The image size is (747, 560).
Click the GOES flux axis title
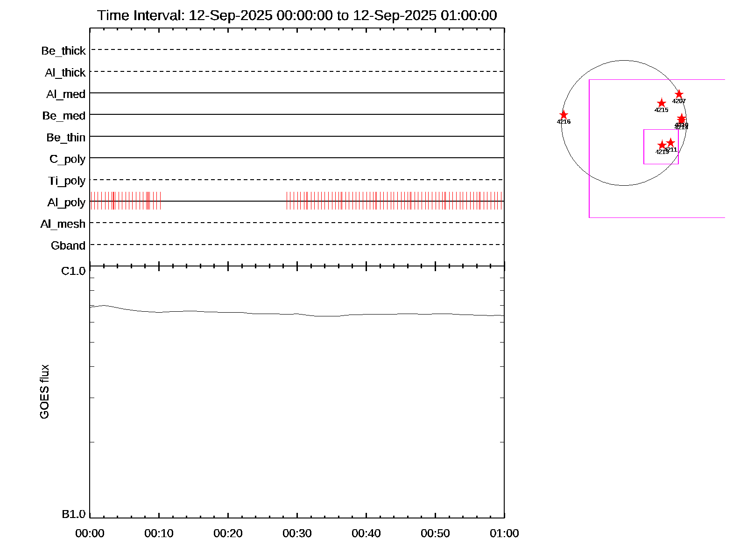pos(44,392)
